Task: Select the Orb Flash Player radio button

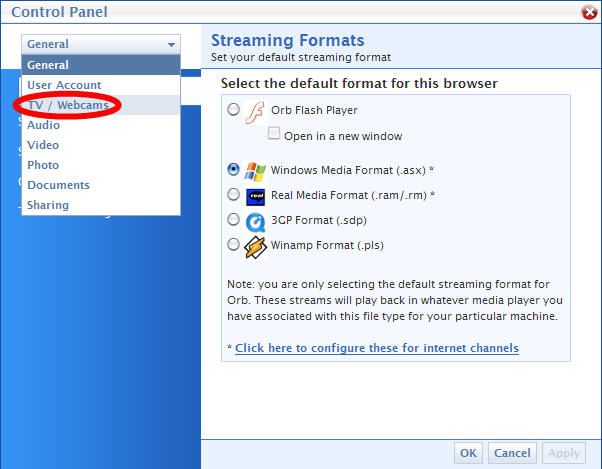Action: [233, 109]
